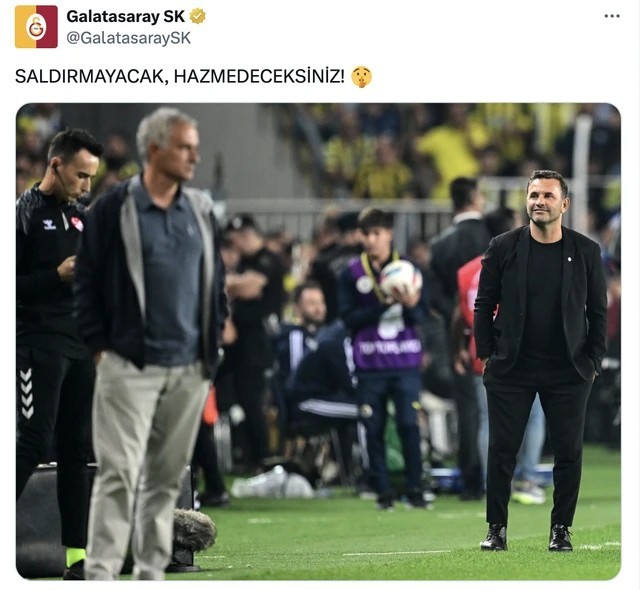
Task: Click the shushing face emoji
Action: 362,77
